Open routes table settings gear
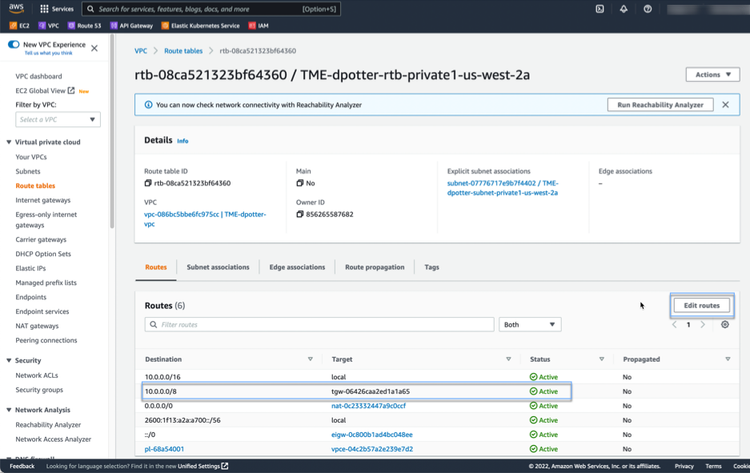 click(725, 324)
